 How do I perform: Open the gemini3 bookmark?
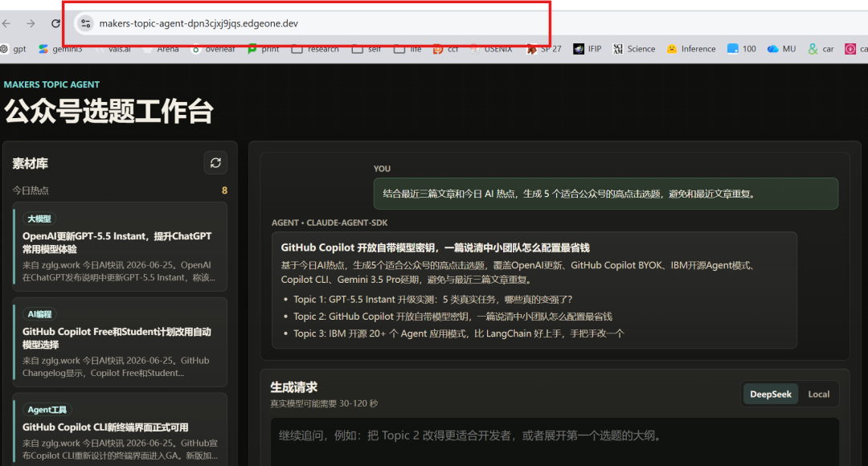point(61,49)
